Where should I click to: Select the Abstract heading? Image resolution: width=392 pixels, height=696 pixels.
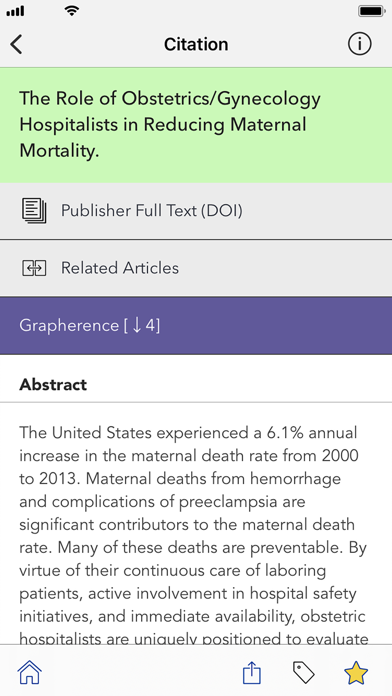click(53, 384)
